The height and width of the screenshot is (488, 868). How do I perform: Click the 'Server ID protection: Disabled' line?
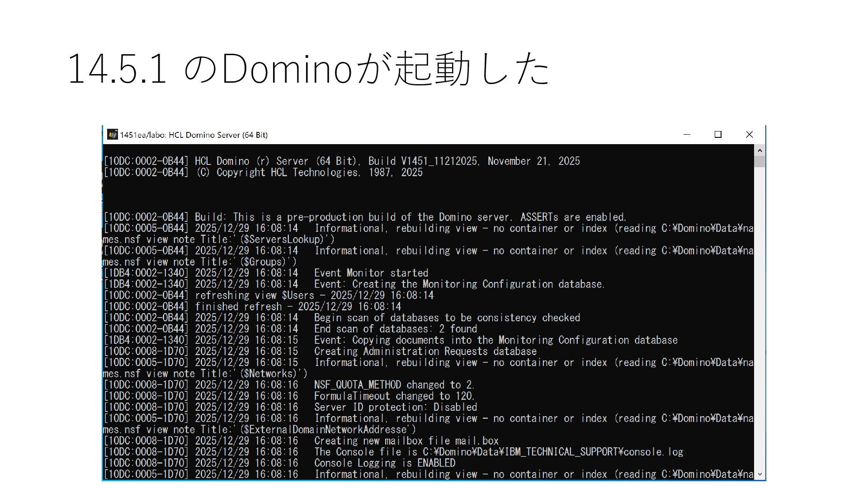(x=395, y=407)
